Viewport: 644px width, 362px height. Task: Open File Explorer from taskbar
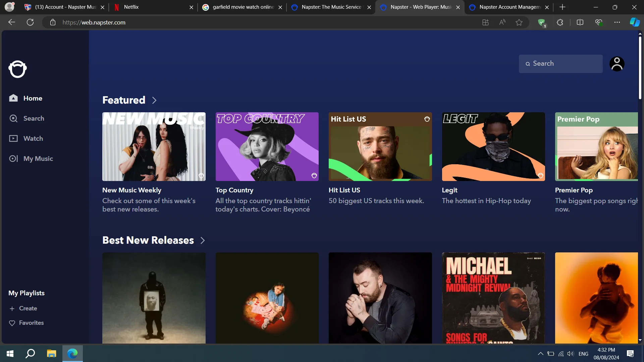(x=51, y=354)
